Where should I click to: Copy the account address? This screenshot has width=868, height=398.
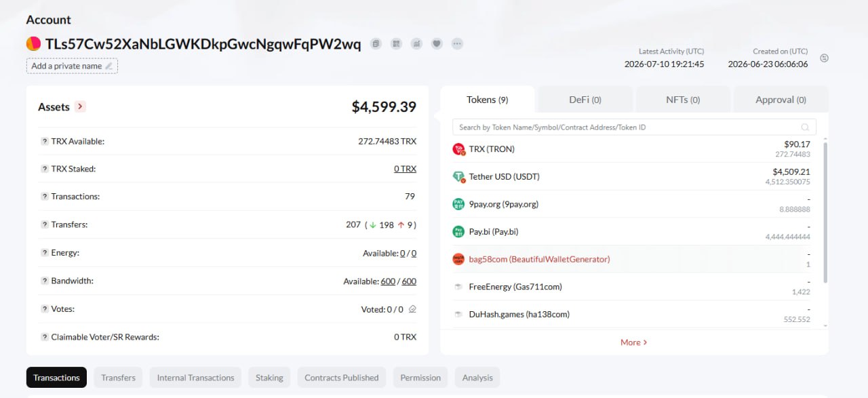[x=376, y=44]
